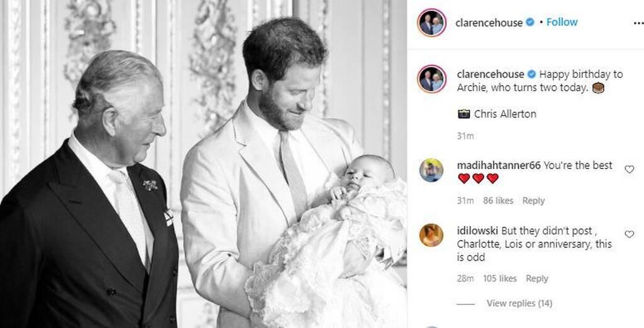The height and width of the screenshot is (328, 644).
Task: Like idilowski's comment with the heart
Action: click(x=629, y=234)
